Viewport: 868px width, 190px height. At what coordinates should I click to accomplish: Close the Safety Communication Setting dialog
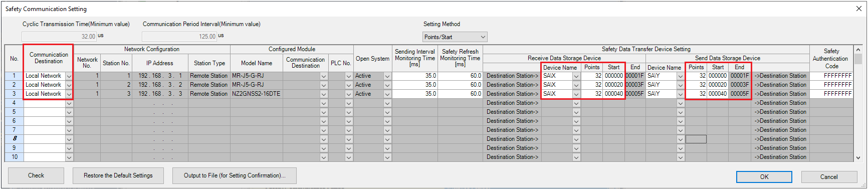tap(858, 9)
